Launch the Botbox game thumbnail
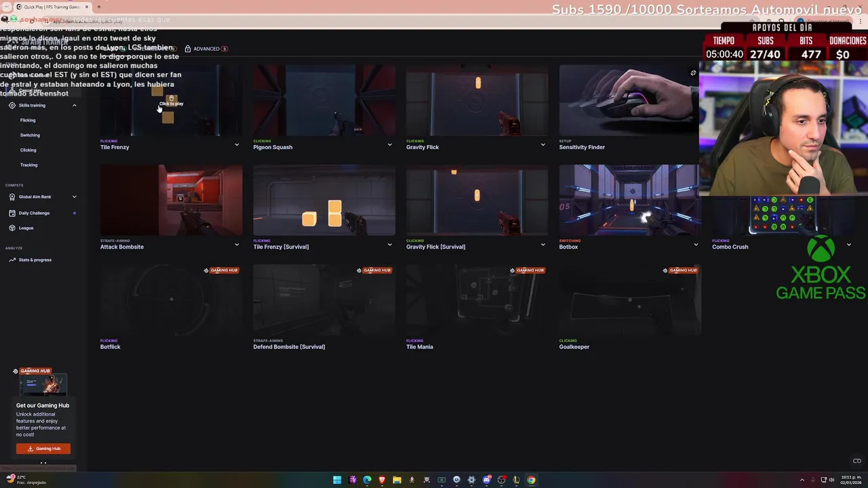The width and height of the screenshot is (868, 488). [630, 200]
